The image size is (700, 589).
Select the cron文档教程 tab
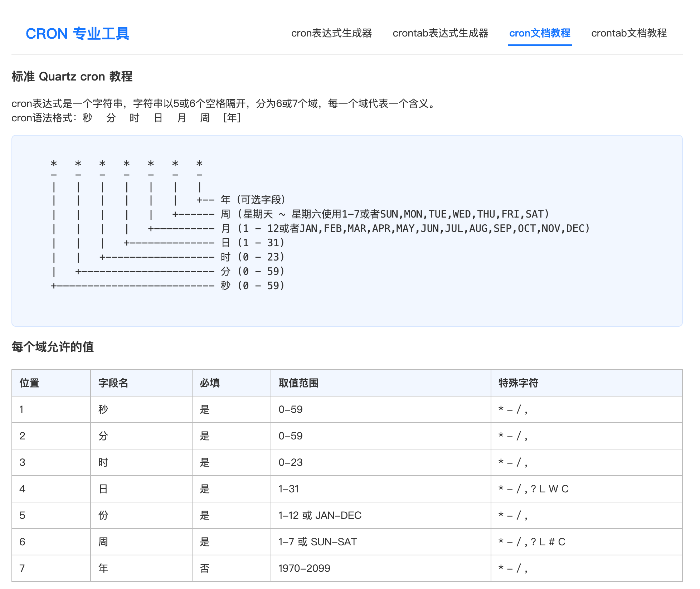click(x=539, y=33)
